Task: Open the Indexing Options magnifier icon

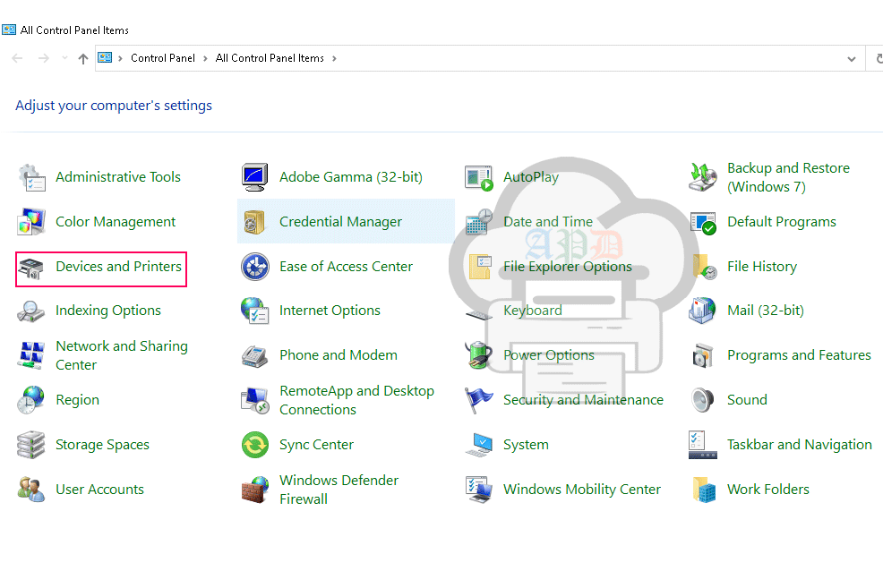Action: click(x=31, y=311)
